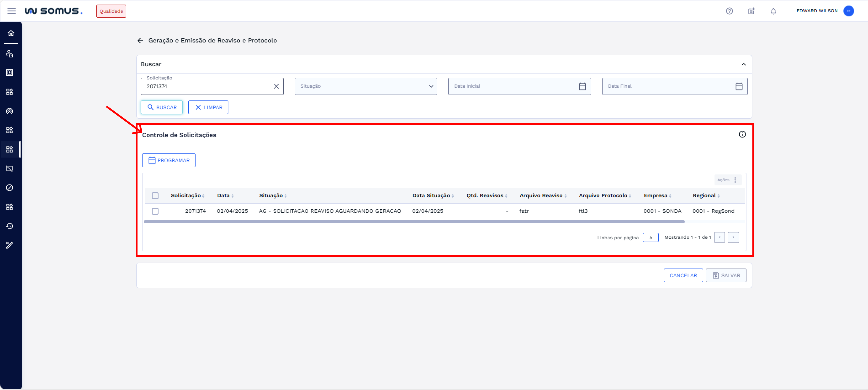Click the PROGRAMAR button

pyautogui.click(x=169, y=160)
